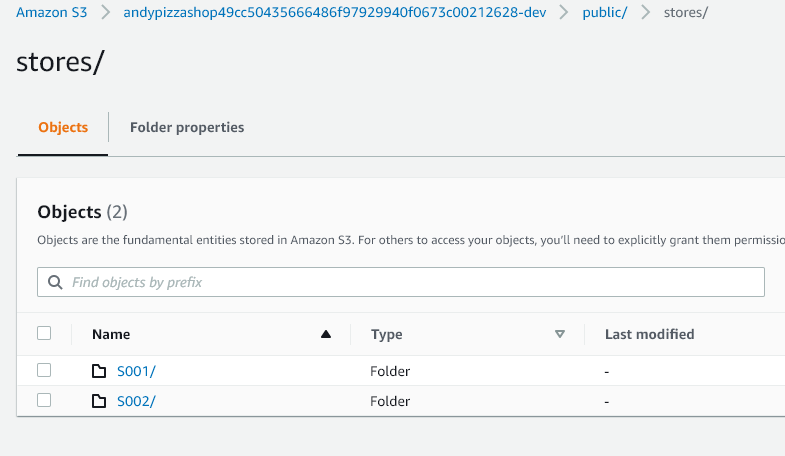
Task: Open the S002/ folder link
Action: 136,401
